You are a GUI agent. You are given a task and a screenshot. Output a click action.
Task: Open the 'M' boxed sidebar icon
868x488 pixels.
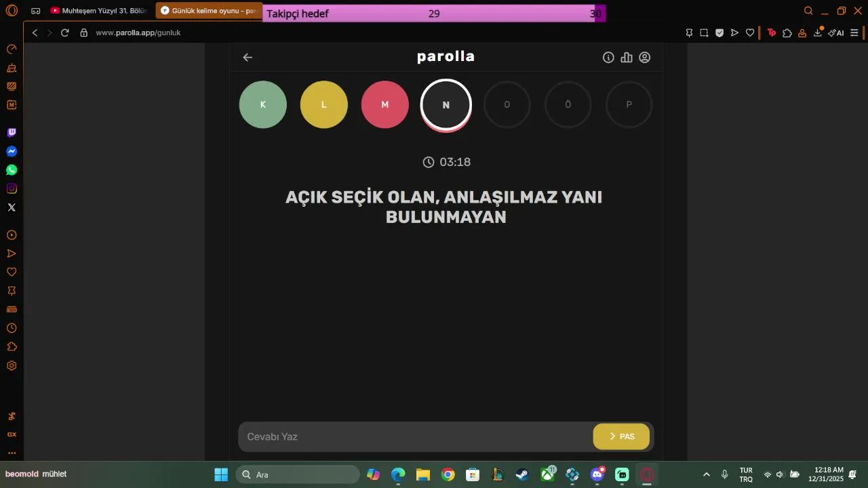tap(12, 105)
